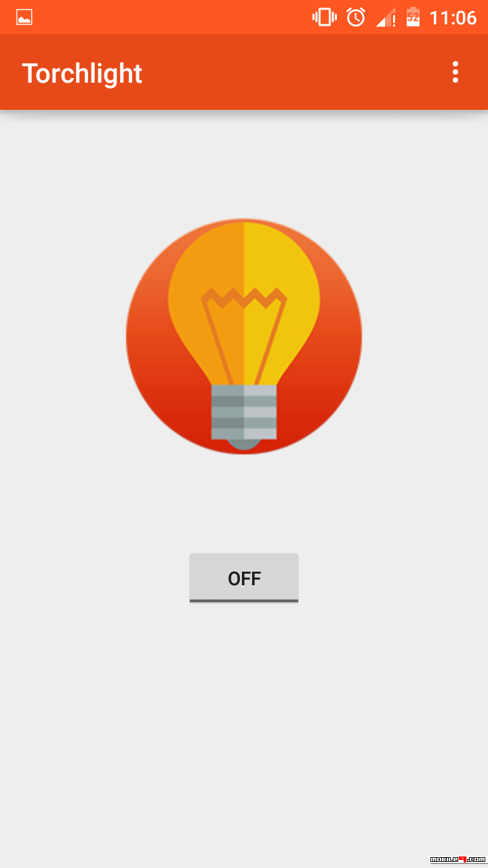The height and width of the screenshot is (868, 488).
Task: Tap the rounded tip below bulb's base
Action: point(244,444)
